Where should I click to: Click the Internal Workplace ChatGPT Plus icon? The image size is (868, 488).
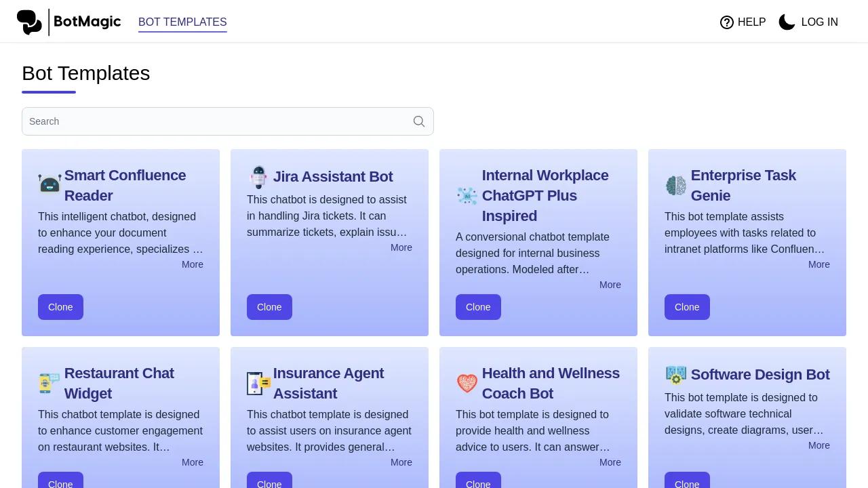click(x=467, y=196)
